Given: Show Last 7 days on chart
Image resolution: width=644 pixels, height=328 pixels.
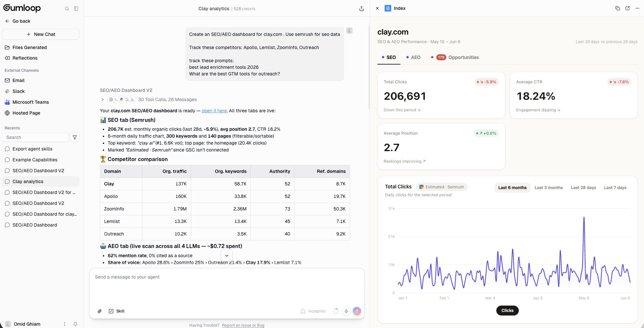Looking at the screenshot, I should (615, 188).
